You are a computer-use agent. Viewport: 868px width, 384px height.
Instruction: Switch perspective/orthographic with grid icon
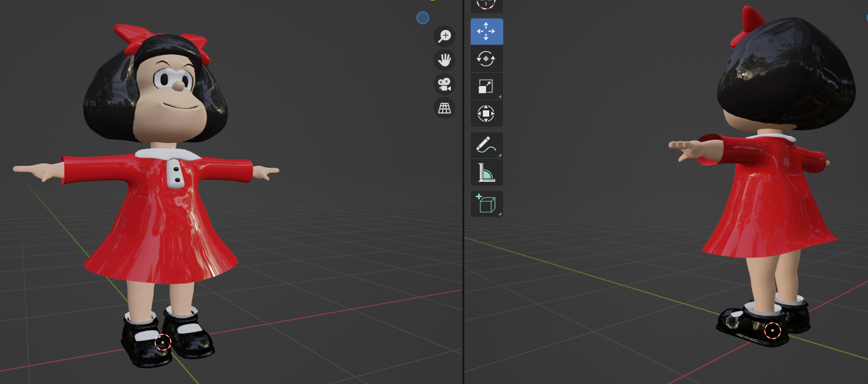(445, 108)
